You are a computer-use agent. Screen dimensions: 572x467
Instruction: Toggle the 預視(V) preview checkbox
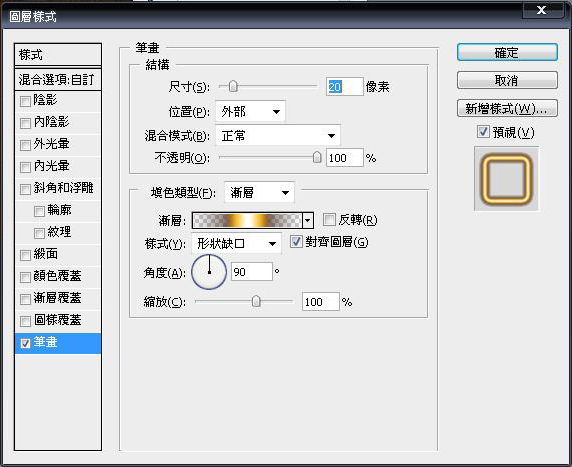483,132
